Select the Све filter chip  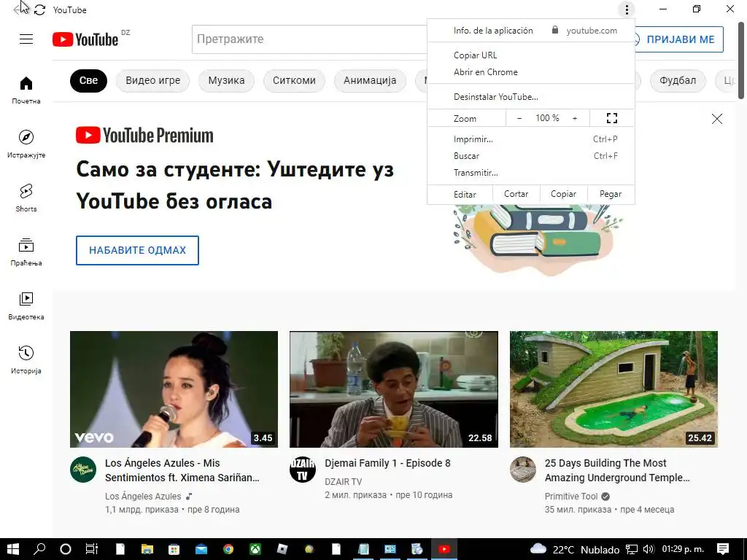(x=88, y=80)
